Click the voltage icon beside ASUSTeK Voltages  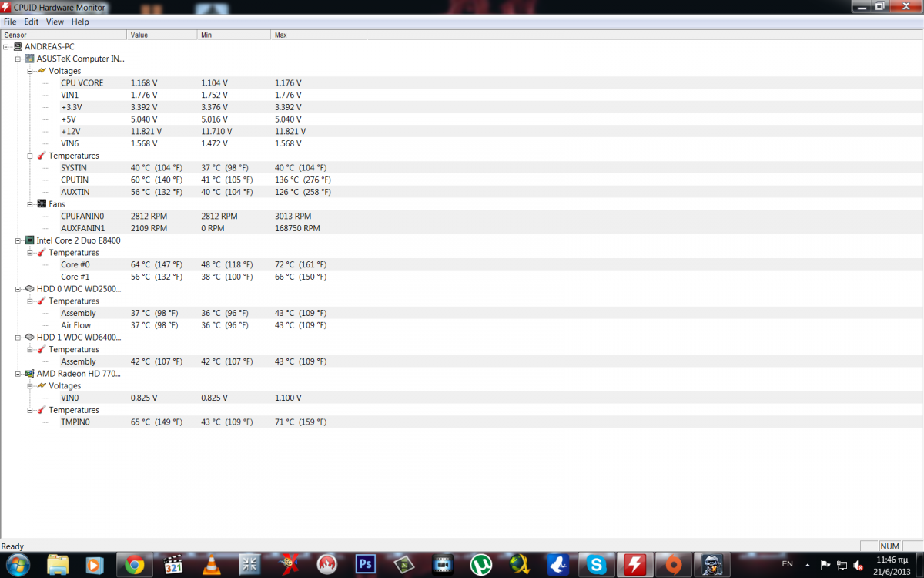[x=42, y=71]
